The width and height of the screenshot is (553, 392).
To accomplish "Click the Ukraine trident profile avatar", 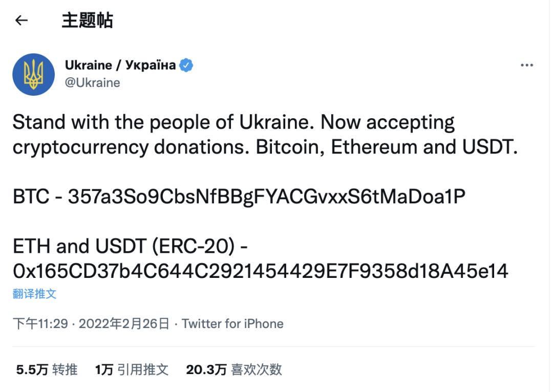I will (34, 75).
